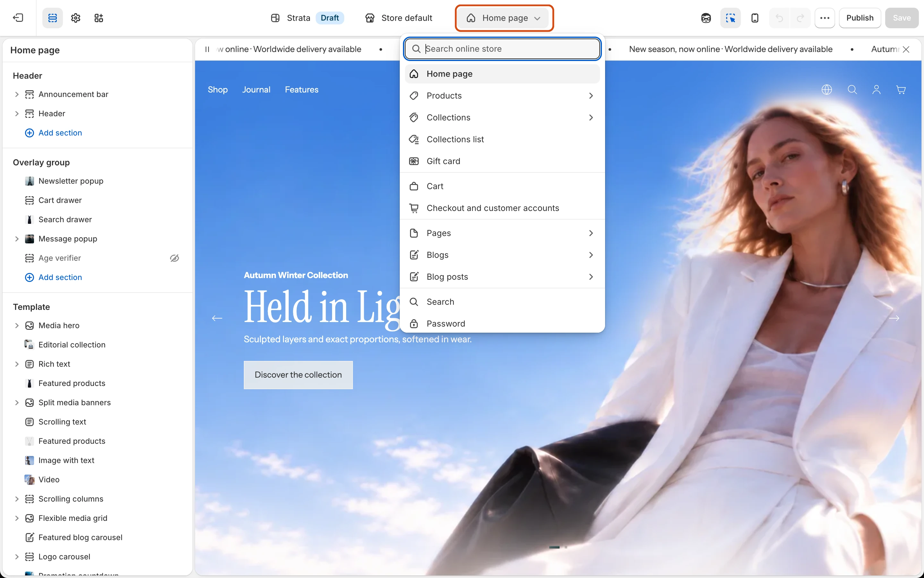Expand the Header section row
The width and height of the screenshot is (924, 578).
(x=17, y=114)
